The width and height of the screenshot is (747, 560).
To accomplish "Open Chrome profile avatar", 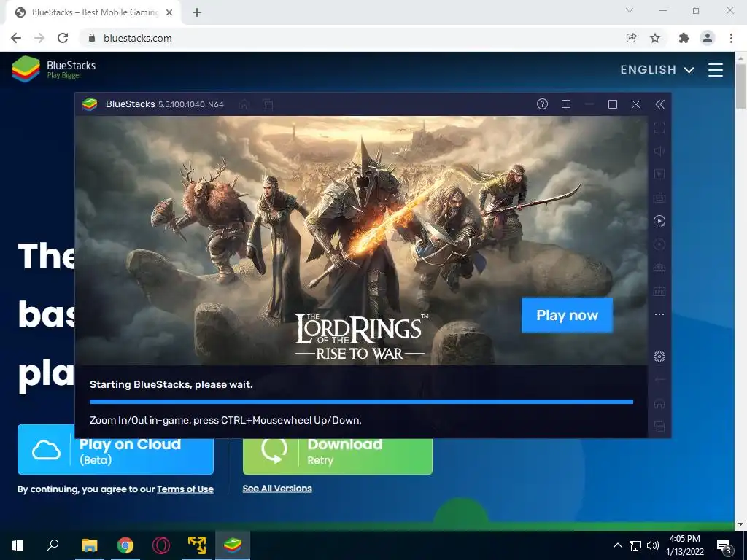I will click(x=708, y=38).
